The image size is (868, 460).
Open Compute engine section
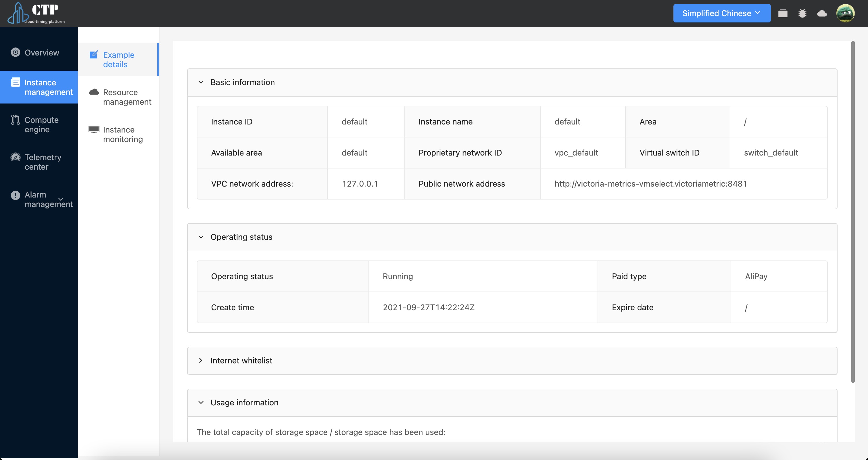[x=39, y=125]
